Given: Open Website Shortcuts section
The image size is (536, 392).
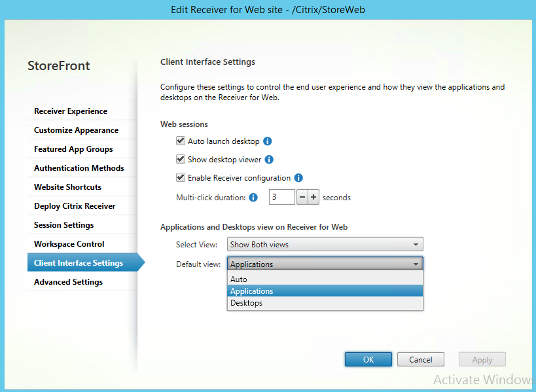Looking at the screenshot, I should coord(82,187).
